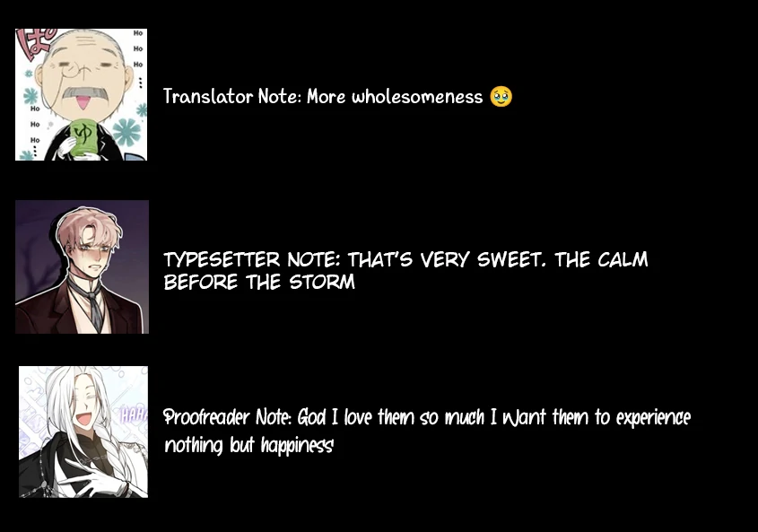Click the word 'CALM' in typesetter note
Image resolution: width=758 pixels, height=532 pixels.
click(x=623, y=259)
